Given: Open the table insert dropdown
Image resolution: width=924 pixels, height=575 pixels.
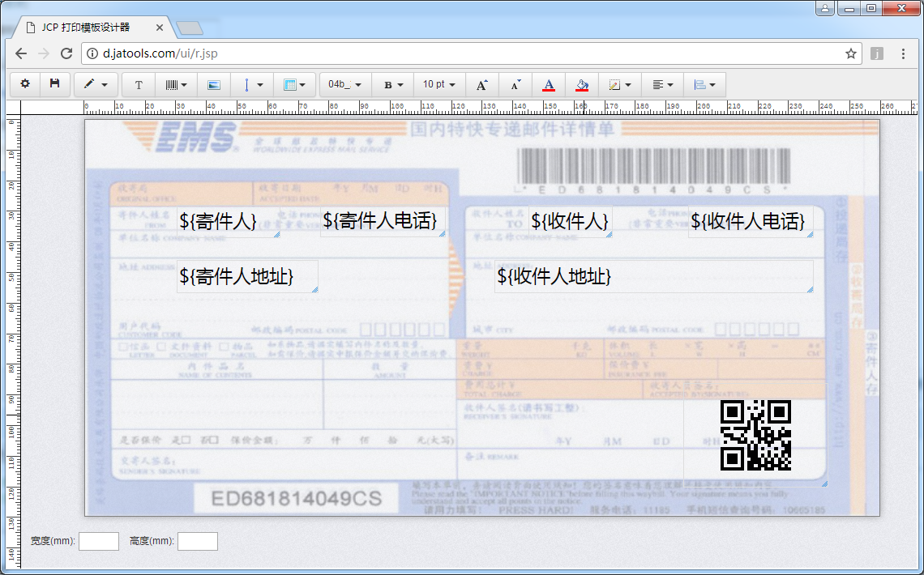Looking at the screenshot, I should pyautogui.click(x=295, y=85).
